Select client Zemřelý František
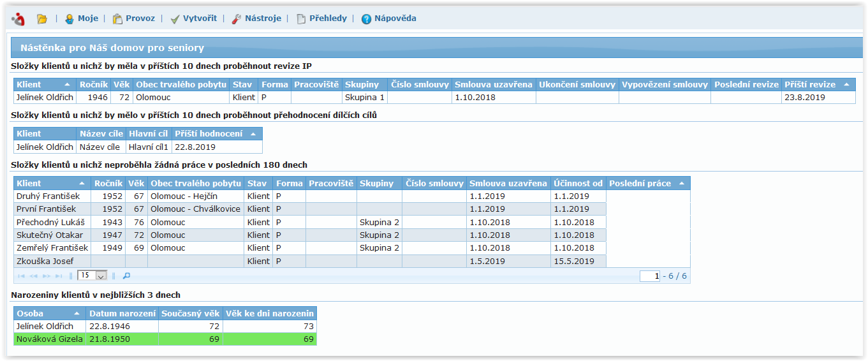Screen dimensions: 868x361 click(52, 247)
